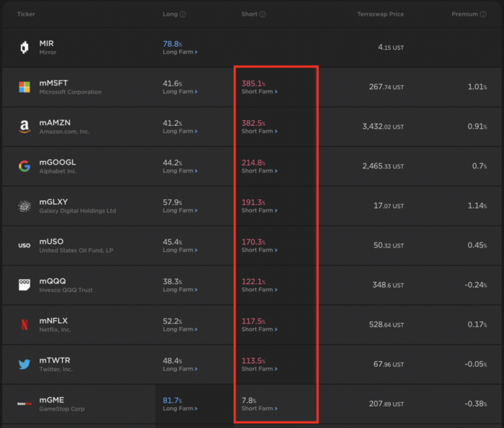This screenshot has width=504, height=428.
Task: Click the Long column header
Action: [x=170, y=14]
